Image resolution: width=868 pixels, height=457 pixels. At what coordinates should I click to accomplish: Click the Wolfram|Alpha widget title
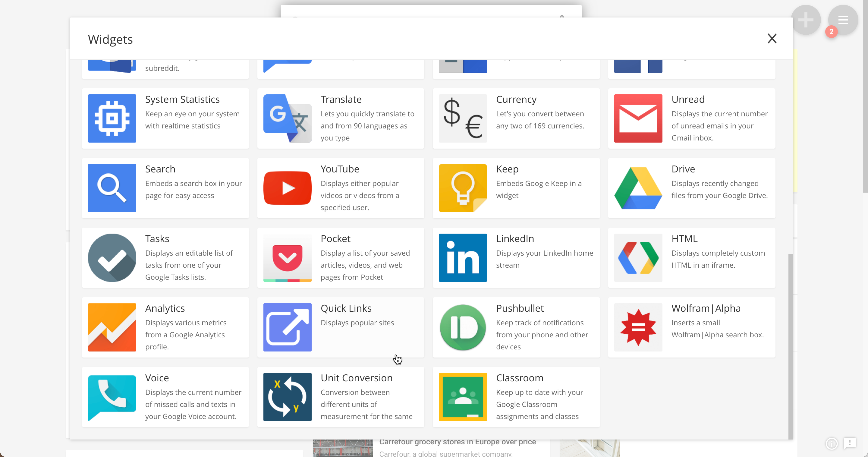706,308
